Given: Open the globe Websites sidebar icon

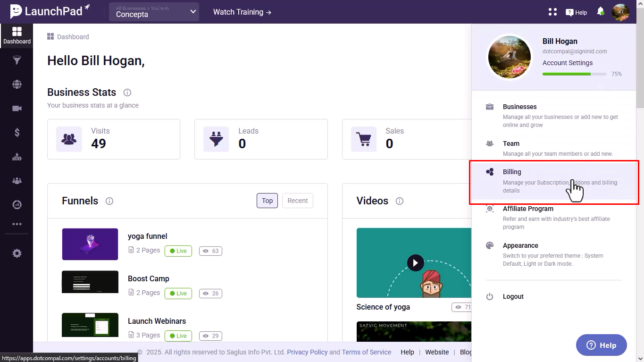Looking at the screenshot, I should 17,84.
